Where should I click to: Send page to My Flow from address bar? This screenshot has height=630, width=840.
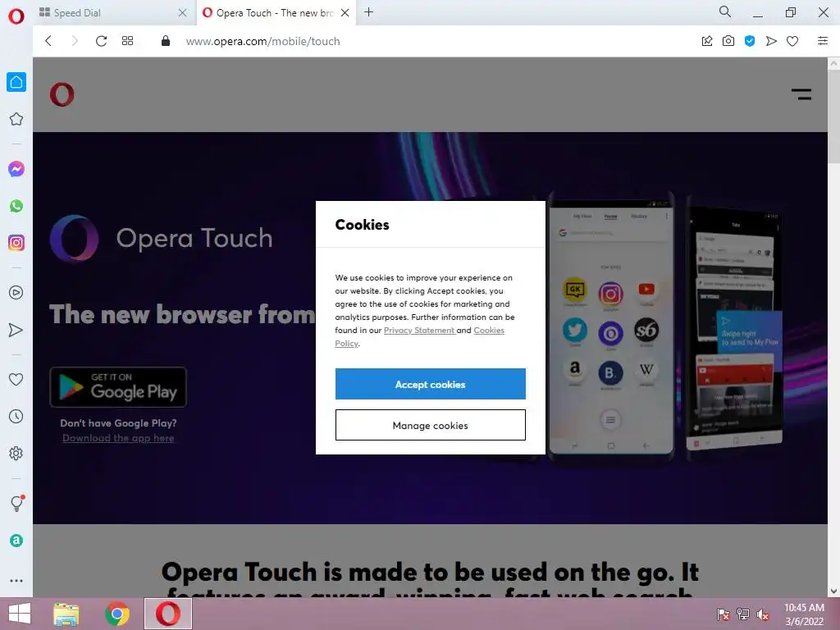(771, 41)
